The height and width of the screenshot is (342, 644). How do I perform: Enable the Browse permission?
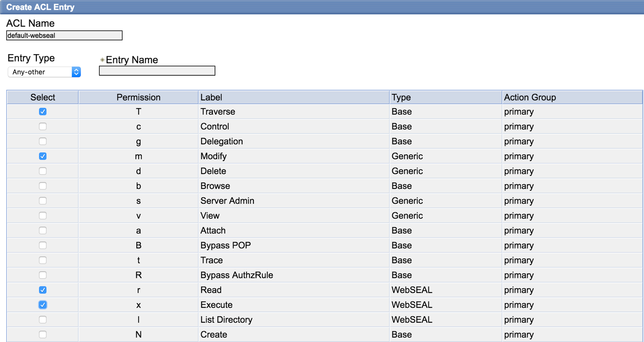pyautogui.click(x=42, y=186)
